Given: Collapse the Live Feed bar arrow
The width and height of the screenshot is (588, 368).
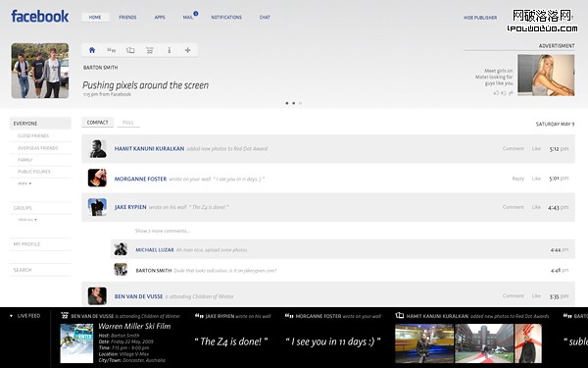Looking at the screenshot, I should 11,316.
